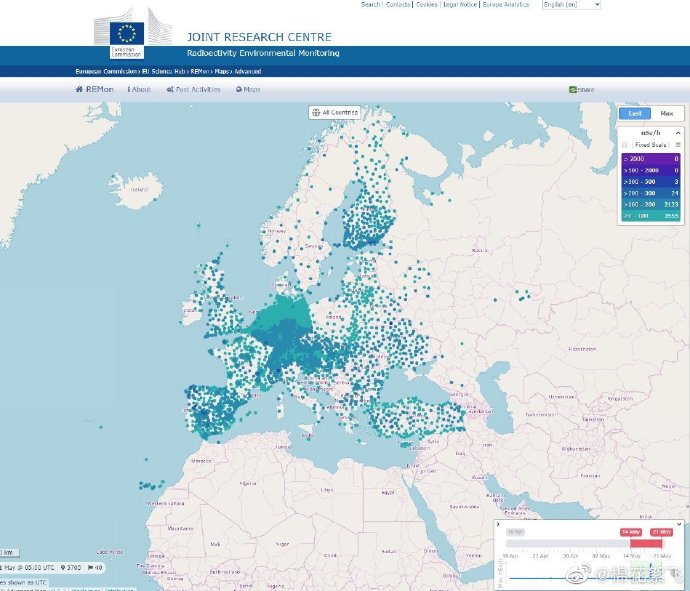Click the EU Science Hub breadcrumb
Viewport: 690px width, 591px height.
(x=165, y=72)
